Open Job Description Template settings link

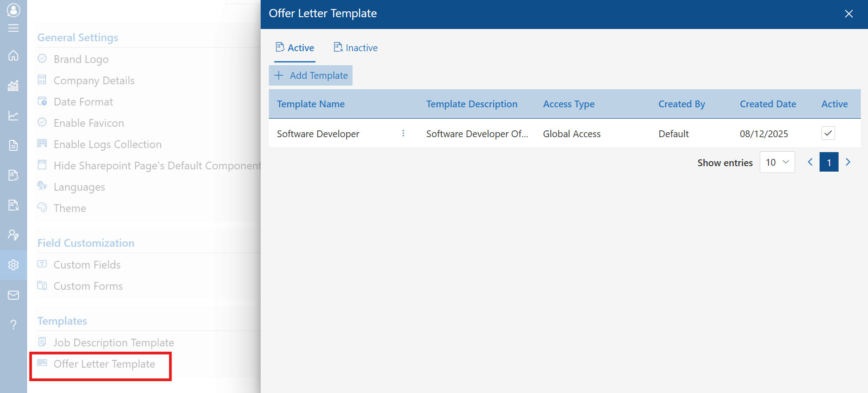pos(114,343)
